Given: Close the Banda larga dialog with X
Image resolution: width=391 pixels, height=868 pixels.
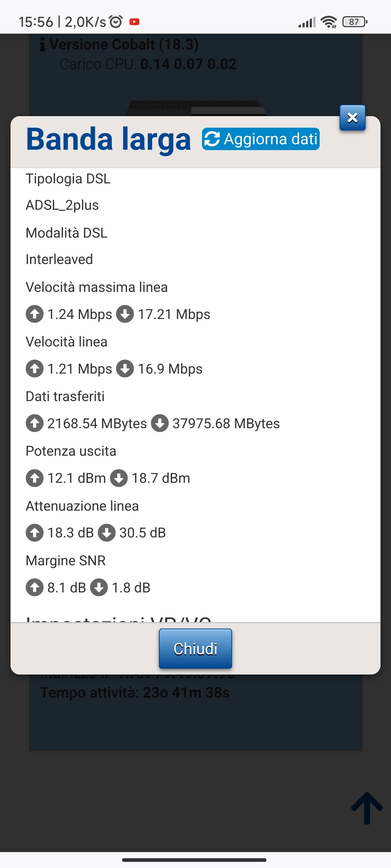Looking at the screenshot, I should pyautogui.click(x=352, y=118).
